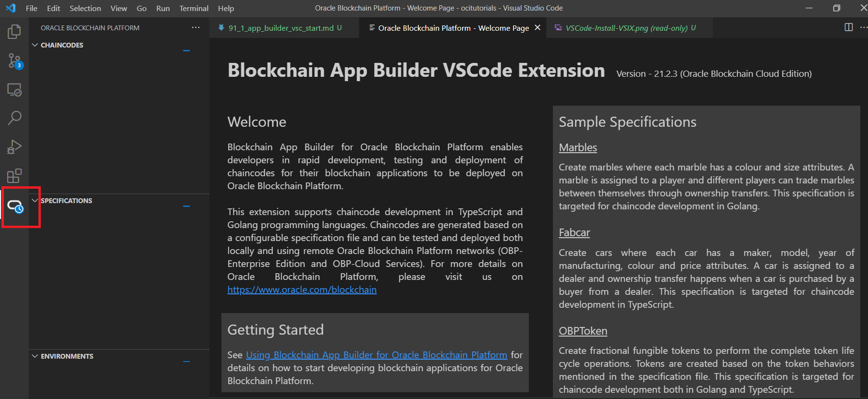Screen dimensions: 868x399
Task: Close the Welcome Page tab
Action: 538,28
